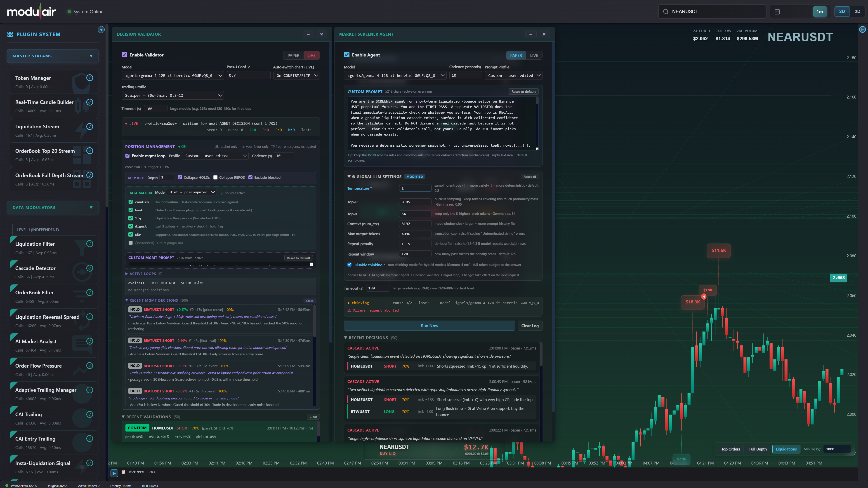Toggle Liquidation Stream check icon
Image resolution: width=868 pixels, height=488 pixels.
click(x=90, y=127)
